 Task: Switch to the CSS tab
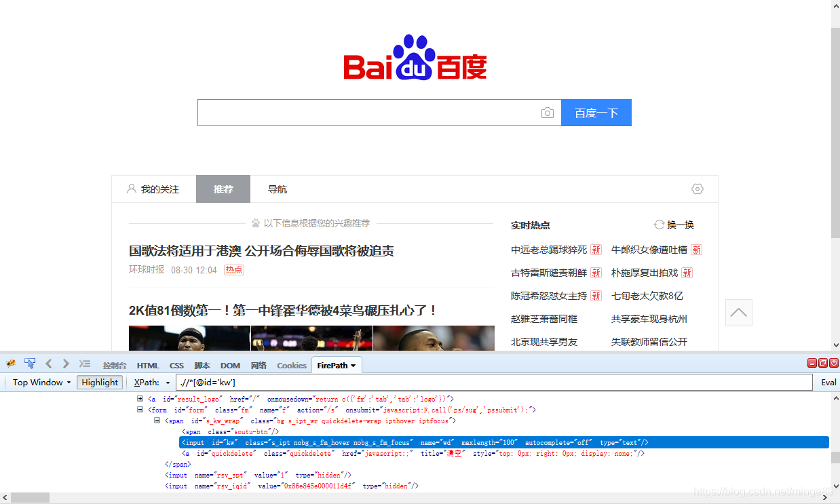(176, 366)
